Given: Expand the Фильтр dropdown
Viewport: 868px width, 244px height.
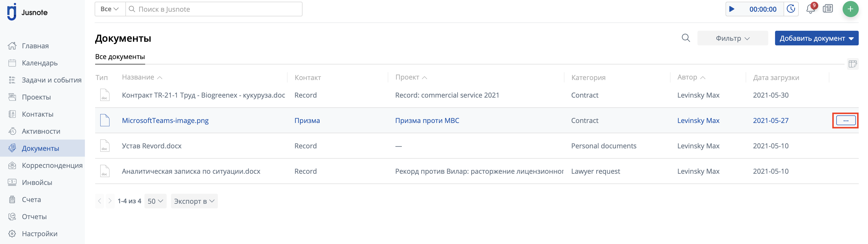Looking at the screenshot, I should click(x=733, y=38).
